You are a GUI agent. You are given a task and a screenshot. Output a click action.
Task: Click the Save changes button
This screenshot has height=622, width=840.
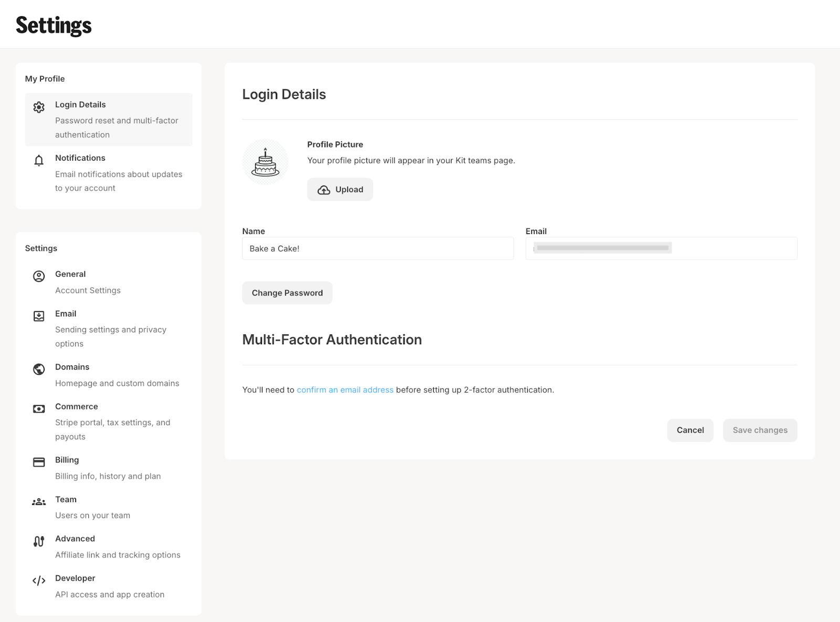[x=760, y=430]
